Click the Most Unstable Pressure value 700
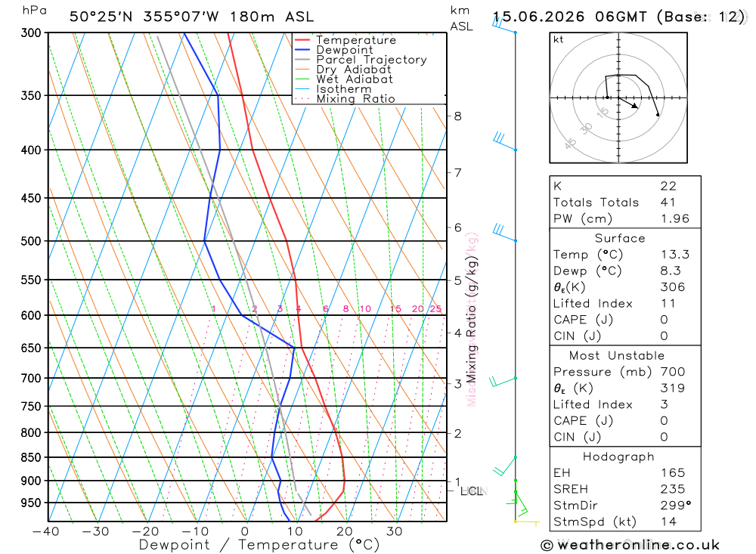This screenshot has width=756, height=554. (673, 372)
